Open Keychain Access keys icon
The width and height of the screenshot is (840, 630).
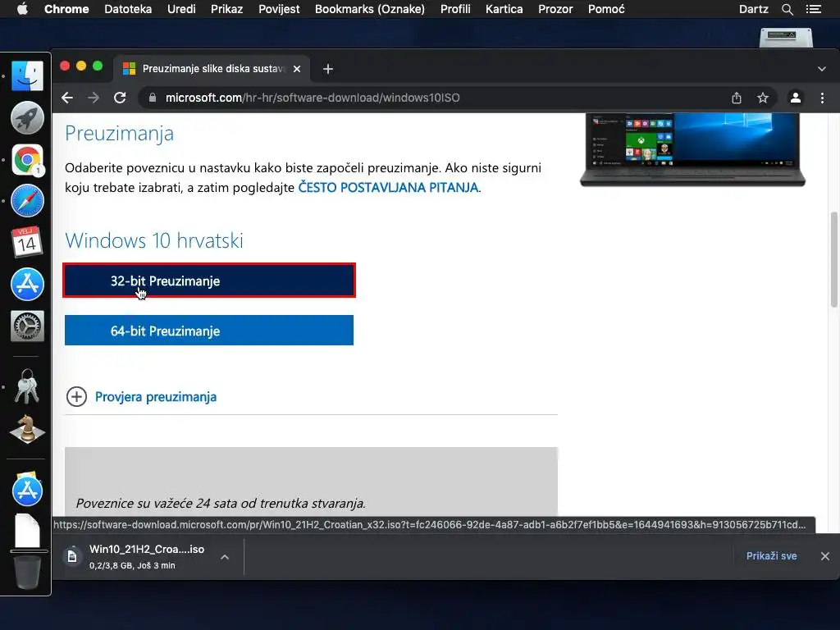[27, 386]
